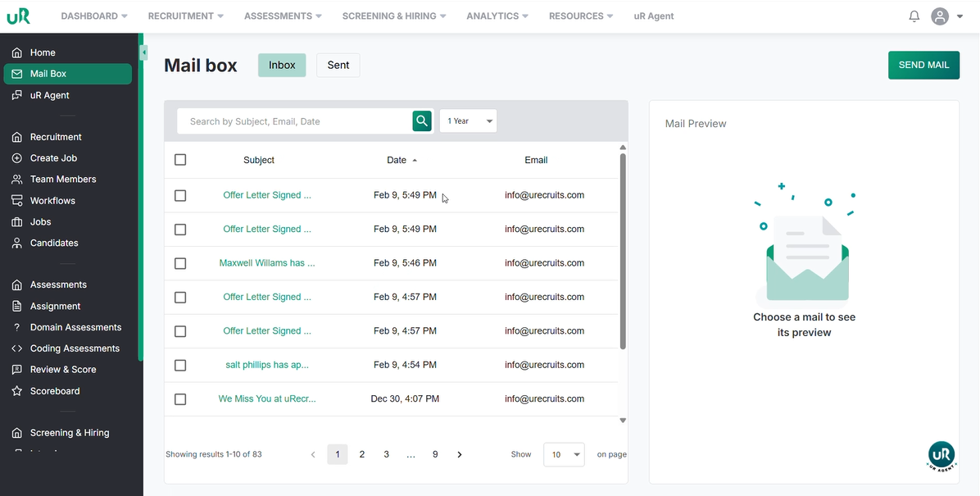Open the uR Agent floating badge
This screenshot has height=496, width=980.
point(941,456)
